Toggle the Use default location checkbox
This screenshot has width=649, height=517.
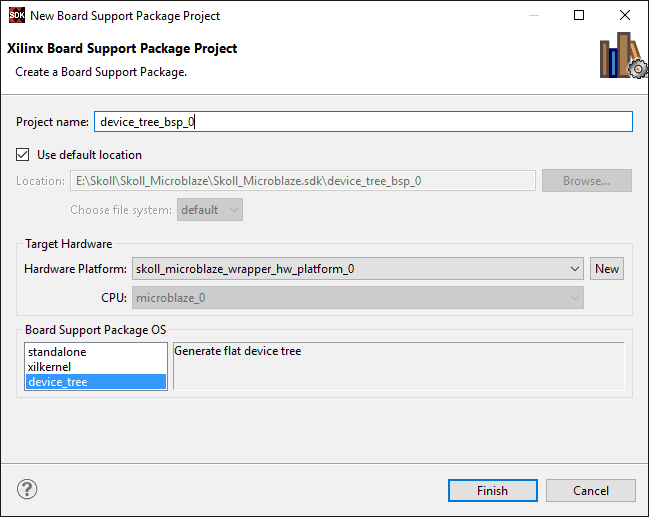(x=23, y=155)
